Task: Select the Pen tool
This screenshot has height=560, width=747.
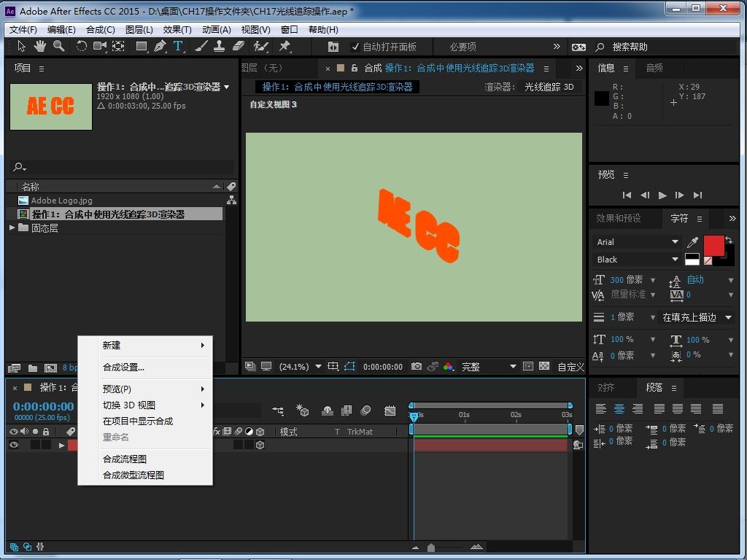Action: [x=160, y=46]
